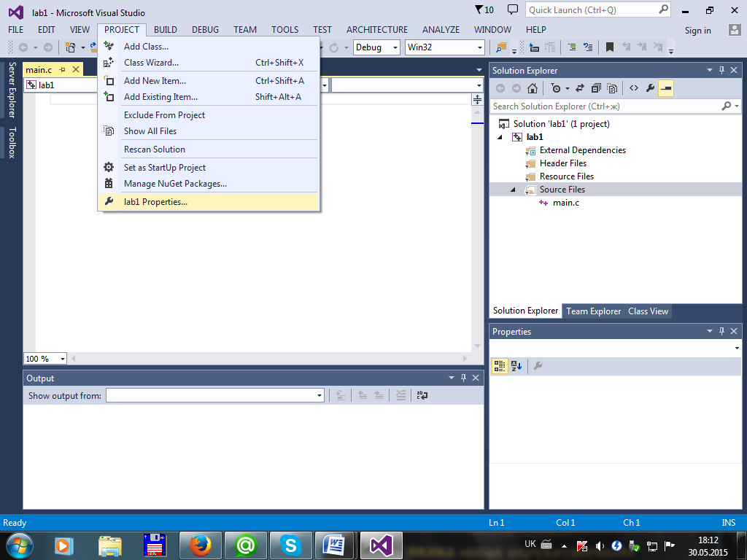Toggle word wrap in Output panel
This screenshot has height=560, width=747.
(422, 395)
